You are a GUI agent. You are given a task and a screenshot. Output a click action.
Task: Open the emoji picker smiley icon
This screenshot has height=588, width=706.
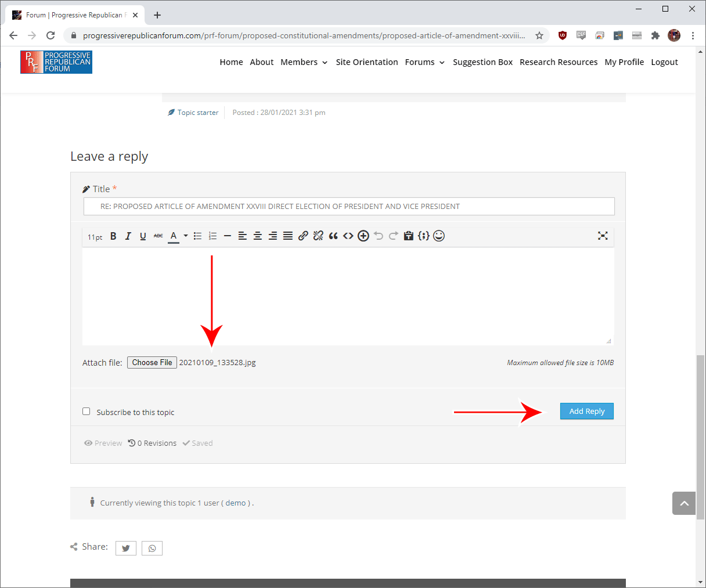(439, 236)
